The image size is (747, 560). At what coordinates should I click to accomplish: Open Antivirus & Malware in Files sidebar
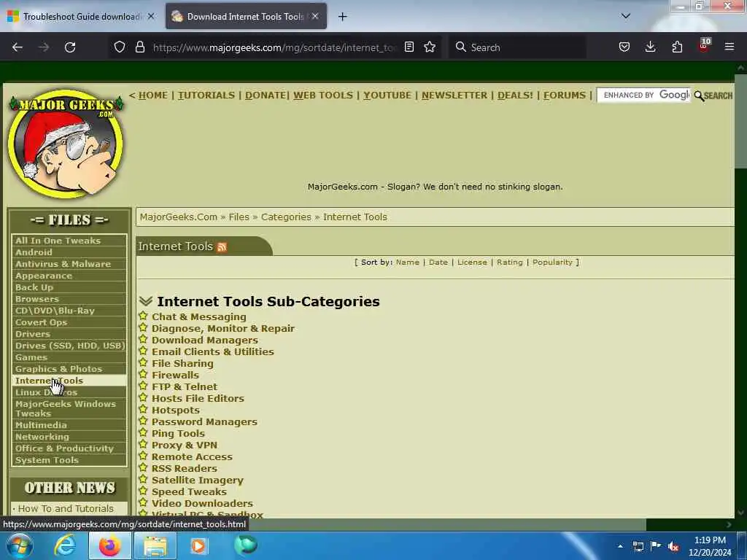pos(69,264)
